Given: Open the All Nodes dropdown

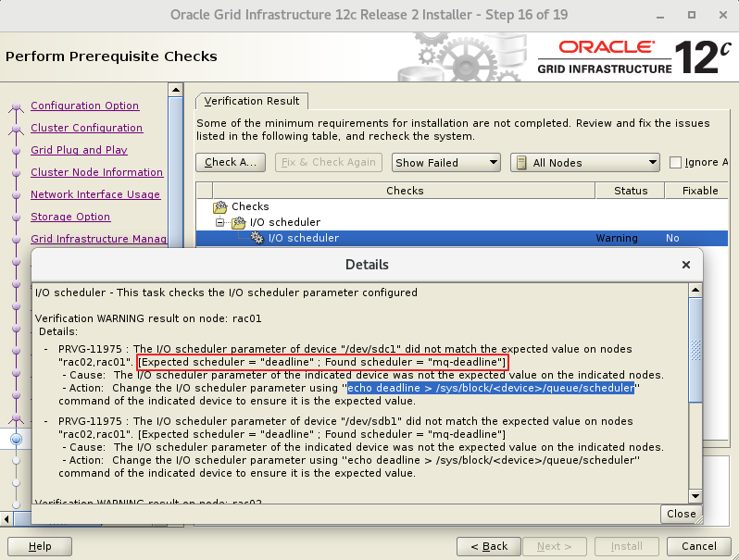Looking at the screenshot, I should click(x=585, y=163).
